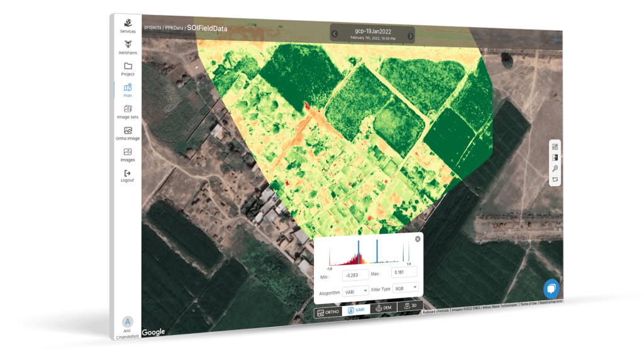The height and width of the screenshot is (362, 644).
Task: Activate the split compare view tool
Action: (x=555, y=158)
